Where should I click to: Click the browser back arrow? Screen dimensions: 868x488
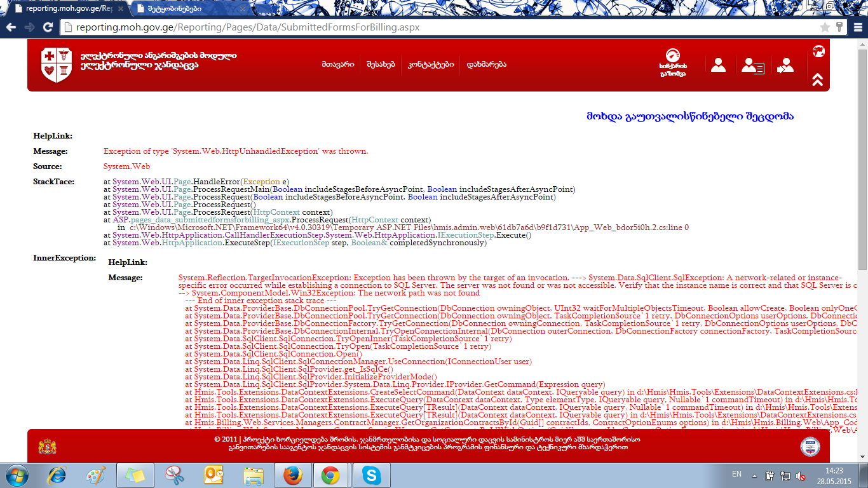click(11, 27)
